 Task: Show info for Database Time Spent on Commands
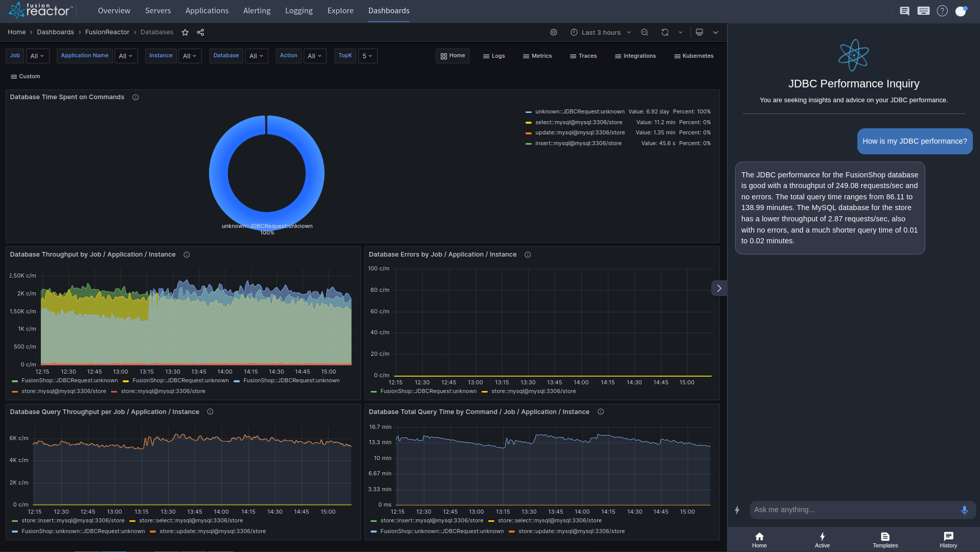pyautogui.click(x=135, y=97)
